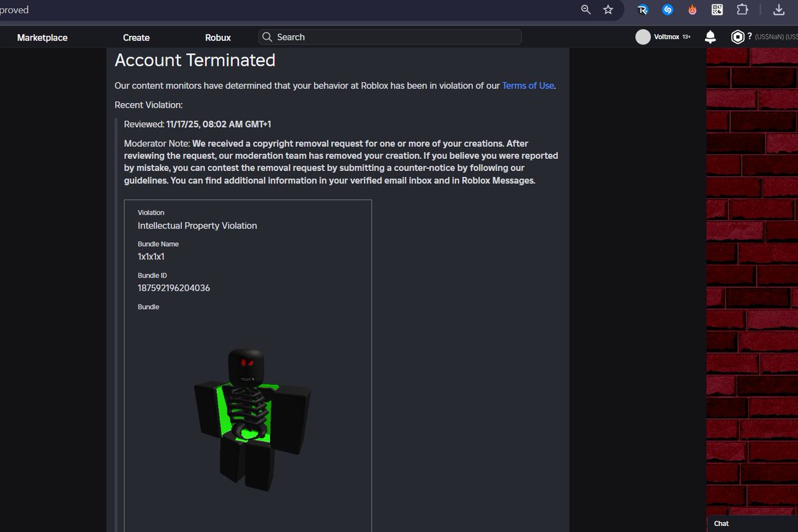Image resolution: width=798 pixels, height=532 pixels.
Task: Click the search magnifier icon in Roblox
Action: tap(267, 37)
